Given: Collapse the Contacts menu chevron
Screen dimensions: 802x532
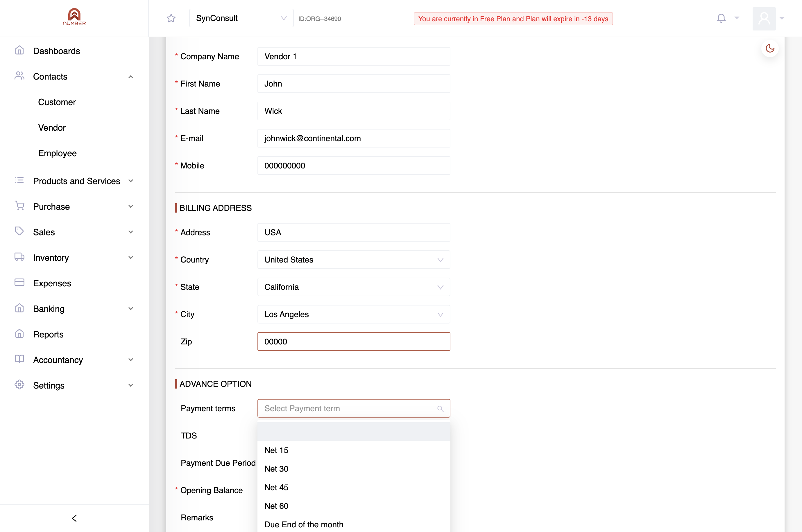Looking at the screenshot, I should coord(131,77).
